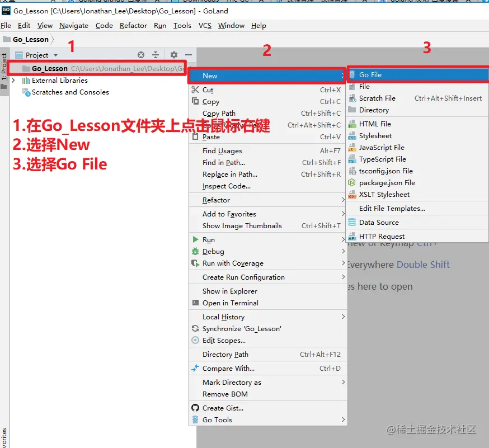Click the GitHub icon beside Create Gist
This screenshot has height=448, width=489.
(195, 408)
